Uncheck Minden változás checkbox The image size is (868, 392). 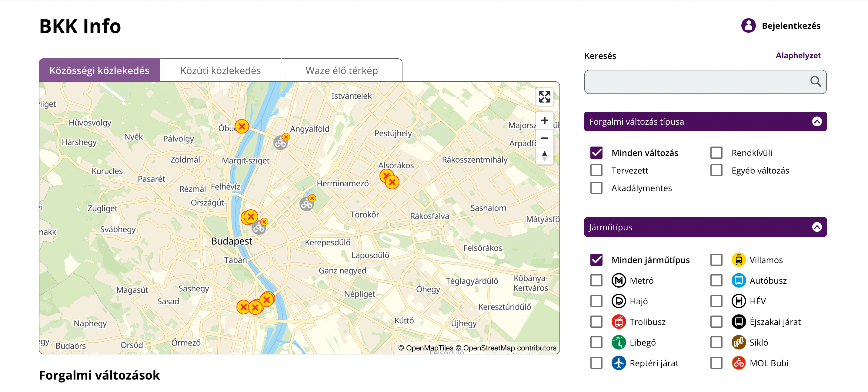click(596, 153)
